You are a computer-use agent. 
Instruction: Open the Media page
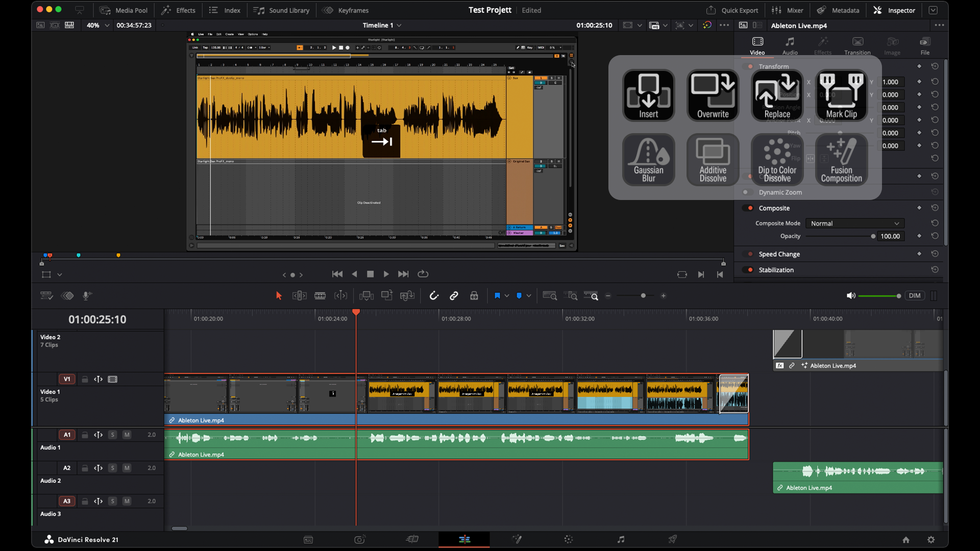tap(308, 539)
